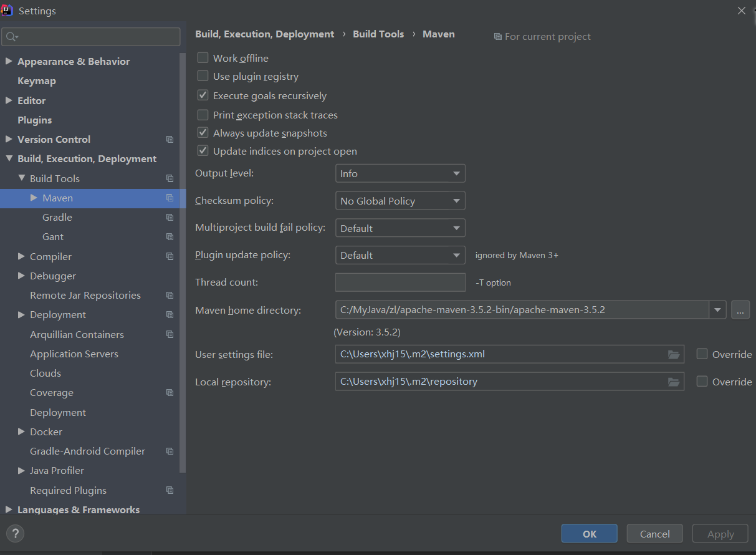The width and height of the screenshot is (756, 555).
Task: Click the search magnifier icon in sidebar
Action: tap(12, 37)
